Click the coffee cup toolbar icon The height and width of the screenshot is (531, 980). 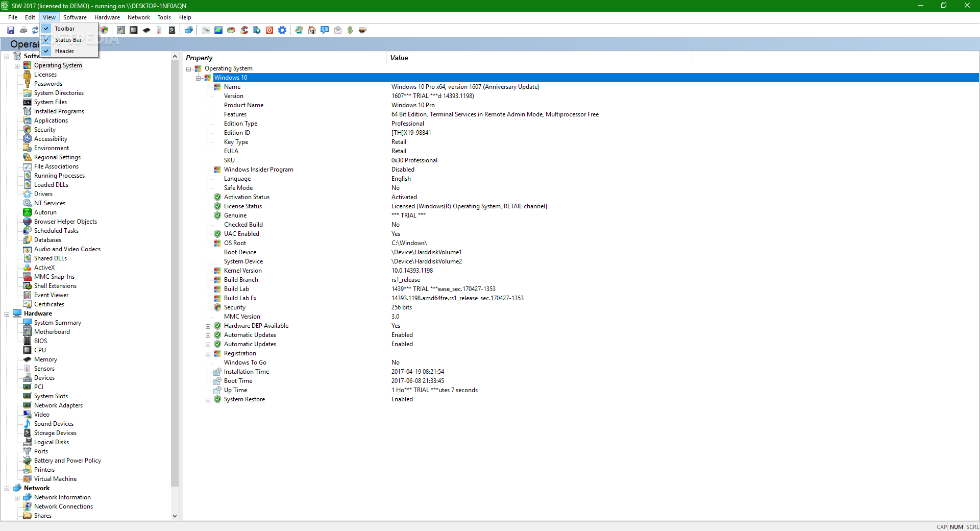363,30
